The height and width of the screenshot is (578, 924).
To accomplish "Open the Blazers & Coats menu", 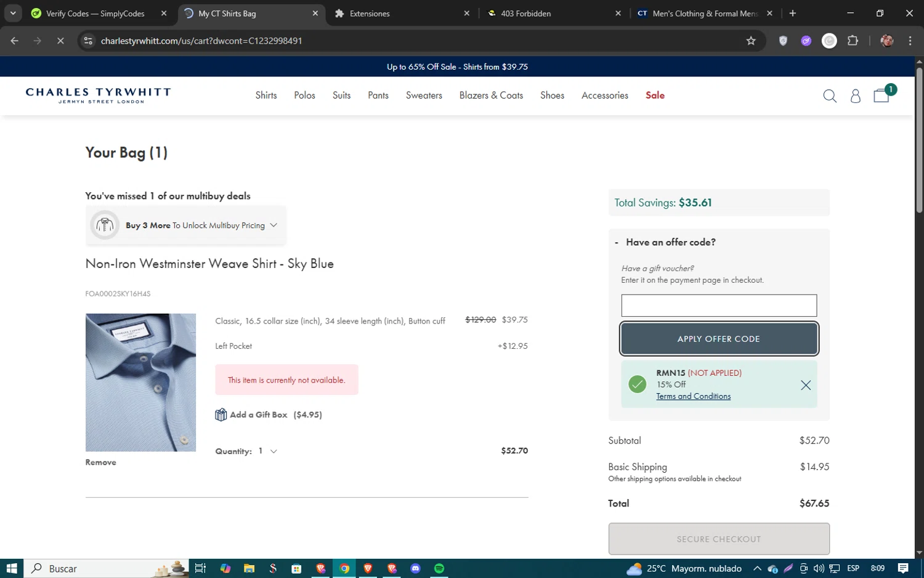I will click(x=491, y=96).
